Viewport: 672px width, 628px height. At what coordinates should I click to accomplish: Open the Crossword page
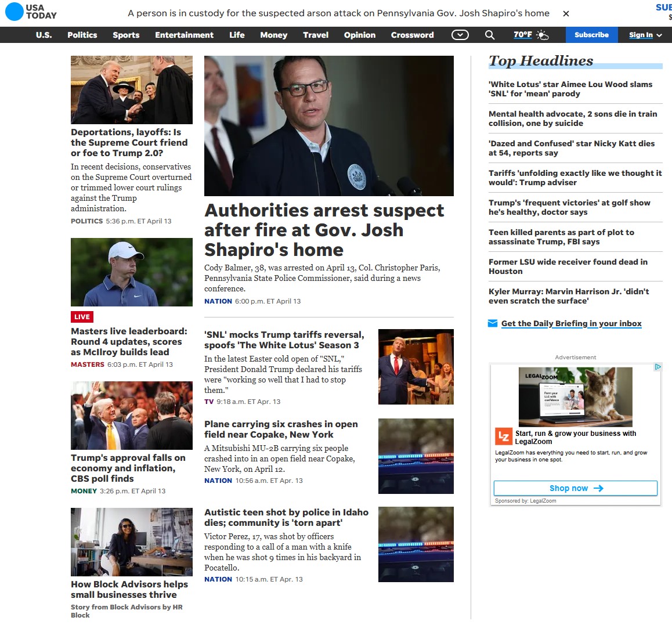click(x=412, y=35)
